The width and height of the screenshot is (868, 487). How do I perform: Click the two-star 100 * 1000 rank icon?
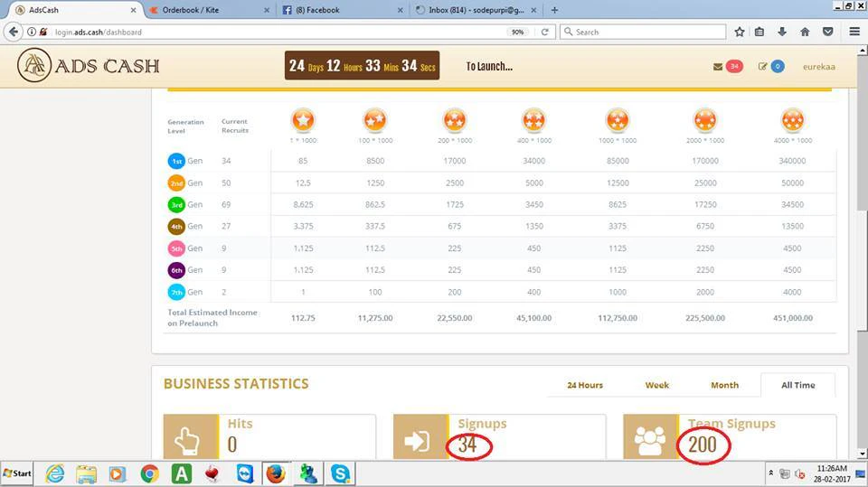[374, 120]
